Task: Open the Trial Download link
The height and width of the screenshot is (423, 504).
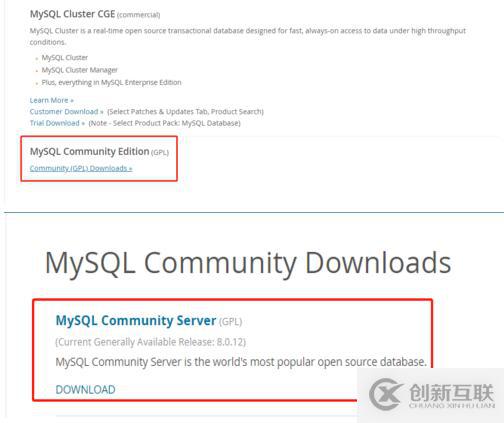Action: pos(57,123)
